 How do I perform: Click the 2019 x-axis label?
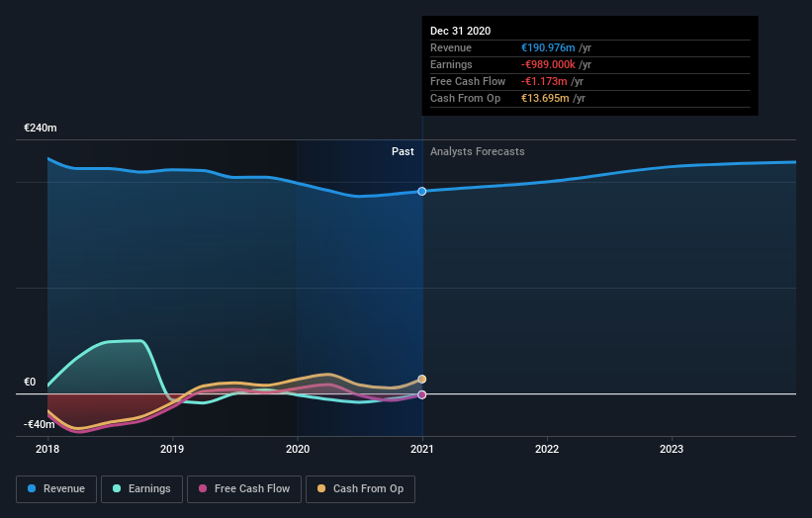tap(172, 449)
